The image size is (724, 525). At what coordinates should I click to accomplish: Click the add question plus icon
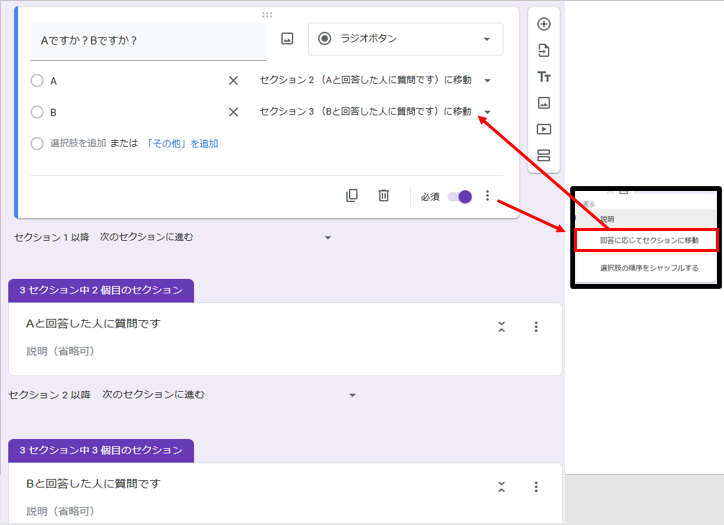tap(543, 24)
